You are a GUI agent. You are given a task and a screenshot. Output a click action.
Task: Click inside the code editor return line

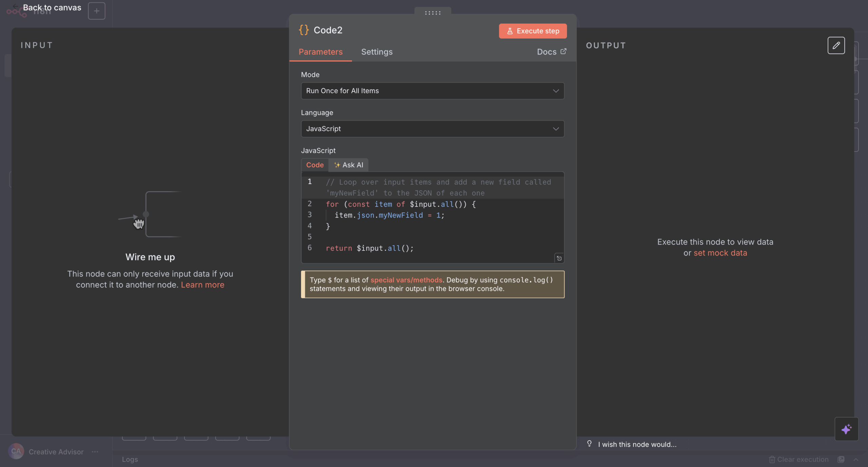tap(370, 248)
